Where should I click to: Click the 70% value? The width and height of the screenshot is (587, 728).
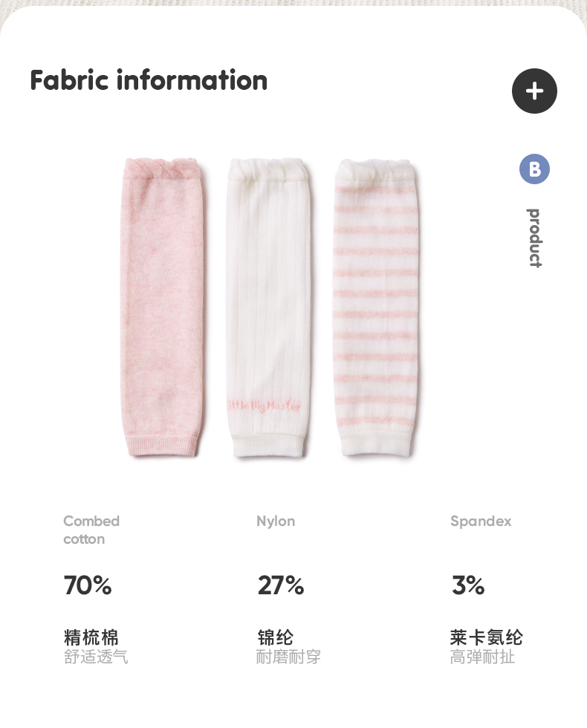(88, 585)
